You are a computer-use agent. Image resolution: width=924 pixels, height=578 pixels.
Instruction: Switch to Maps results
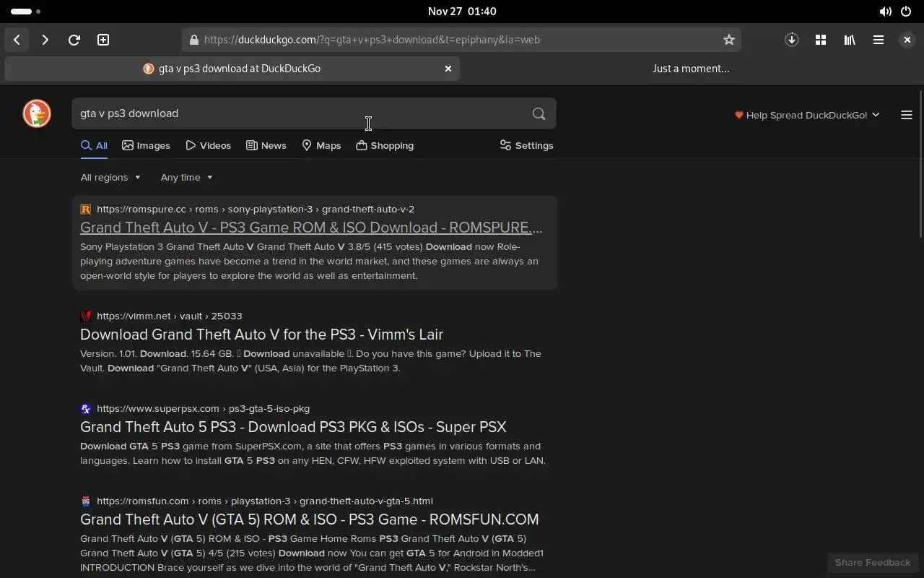[321, 145]
